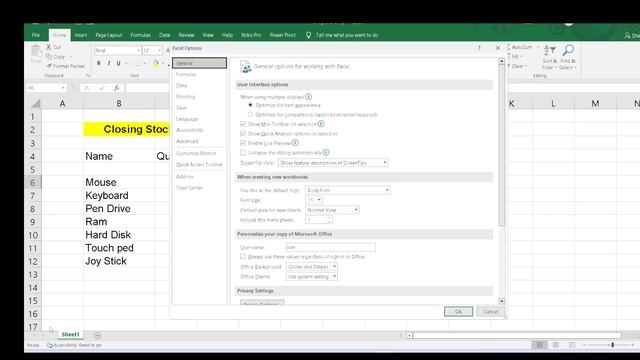Switch to the Page Layout ribbon tab
The width and height of the screenshot is (640, 360).
pos(109,35)
